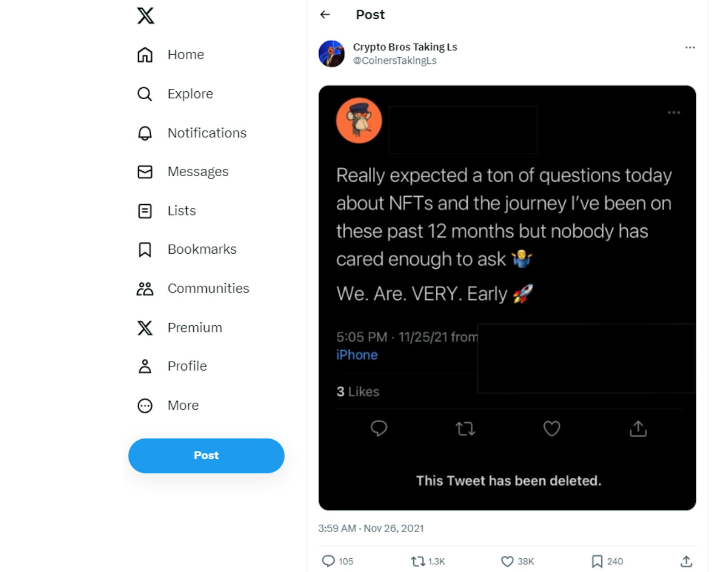Open Premium using the X icon

(145, 328)
